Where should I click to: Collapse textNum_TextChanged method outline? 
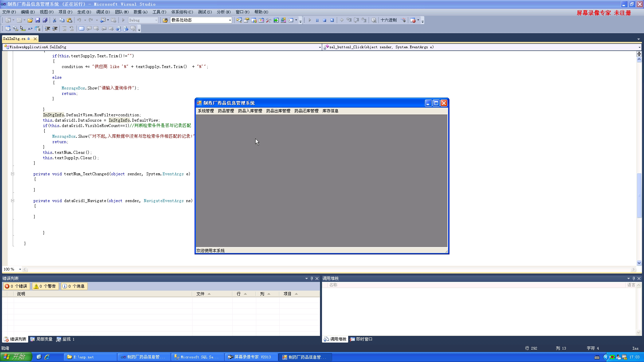point(12,174)
